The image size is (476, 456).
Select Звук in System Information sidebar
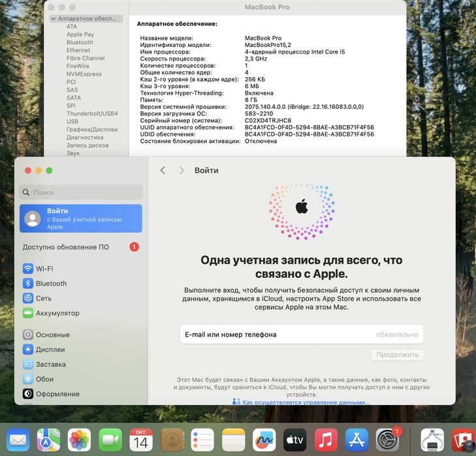(x=73, y=153)
